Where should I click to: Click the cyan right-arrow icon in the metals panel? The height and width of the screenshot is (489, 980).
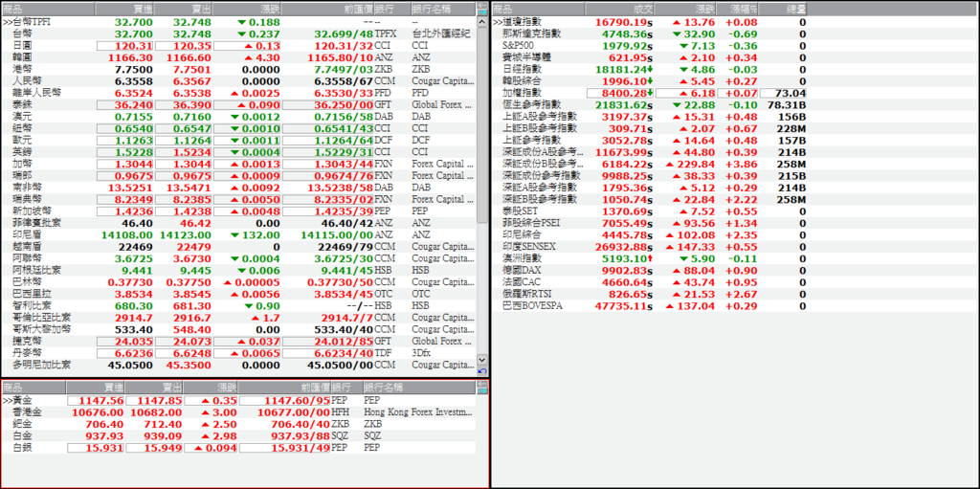[x=482, y=390]
